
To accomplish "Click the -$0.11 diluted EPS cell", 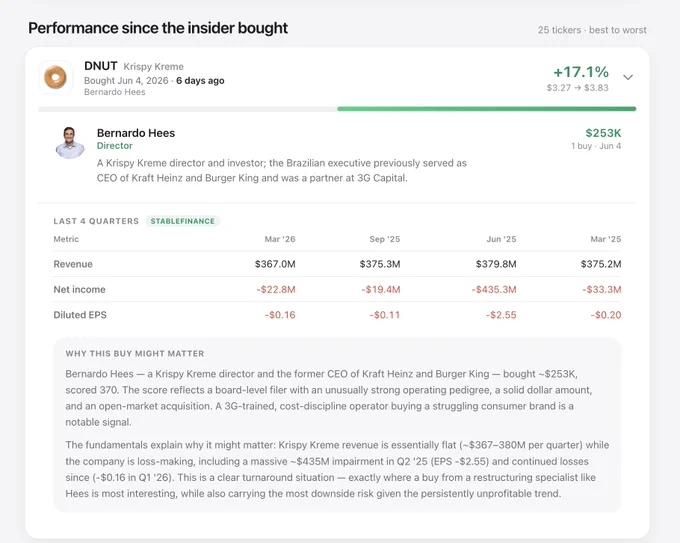I will 385,315.
